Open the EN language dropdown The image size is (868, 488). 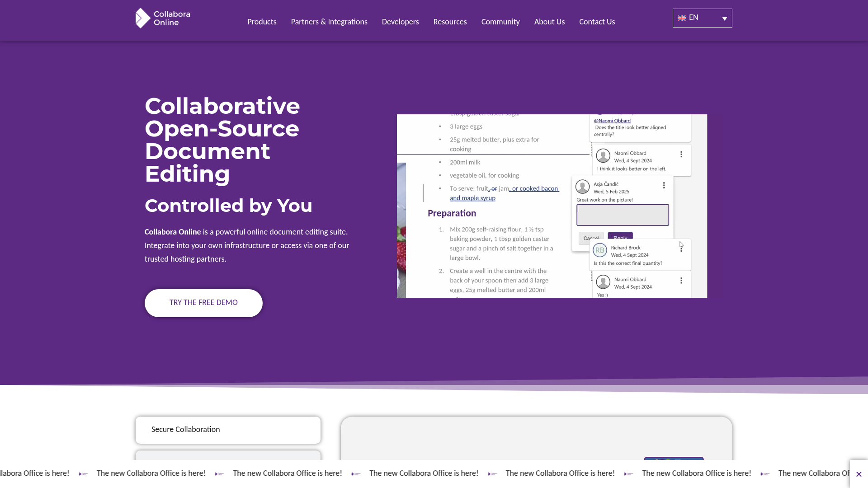click(702, 18)
